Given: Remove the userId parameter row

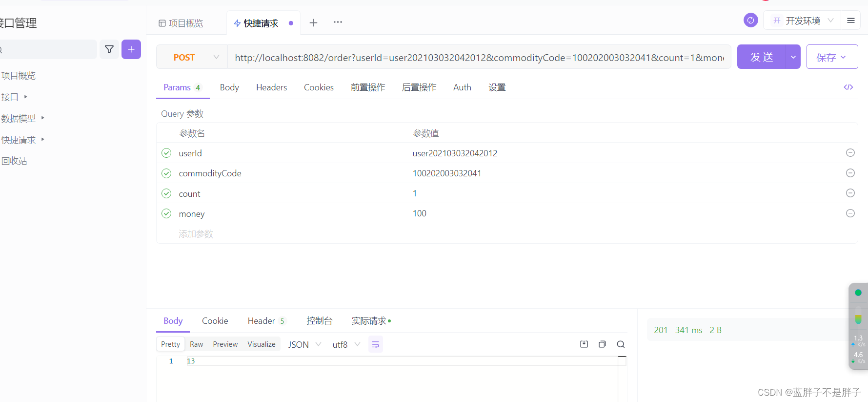Looking at the screenshot, I should click(850, 153).
